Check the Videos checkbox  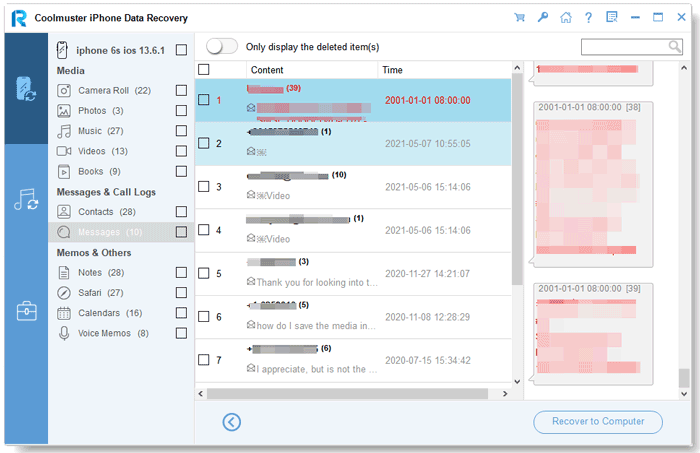(x=181, y=151)
